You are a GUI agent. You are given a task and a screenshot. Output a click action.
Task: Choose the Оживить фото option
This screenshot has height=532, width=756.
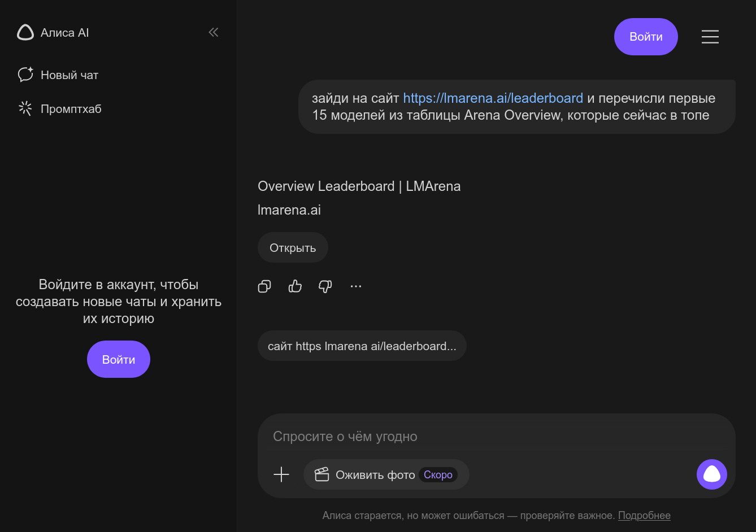tap(375, 475)
